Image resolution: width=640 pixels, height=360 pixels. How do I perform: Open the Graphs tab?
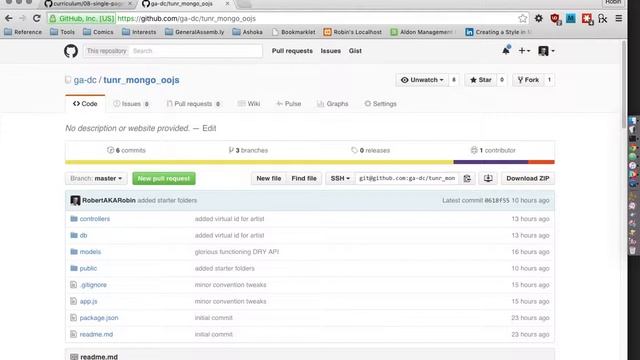point(333,104)
